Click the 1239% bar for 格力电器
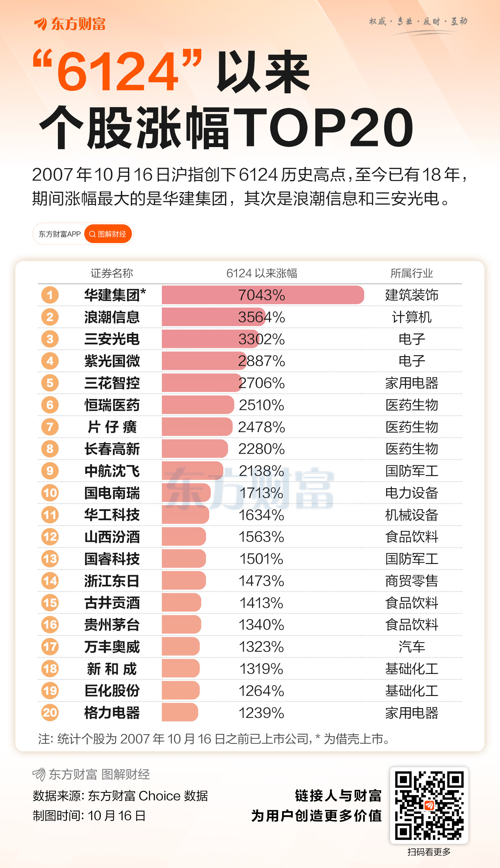This screenshot has height=868, width=500. (x=179, y=713)
